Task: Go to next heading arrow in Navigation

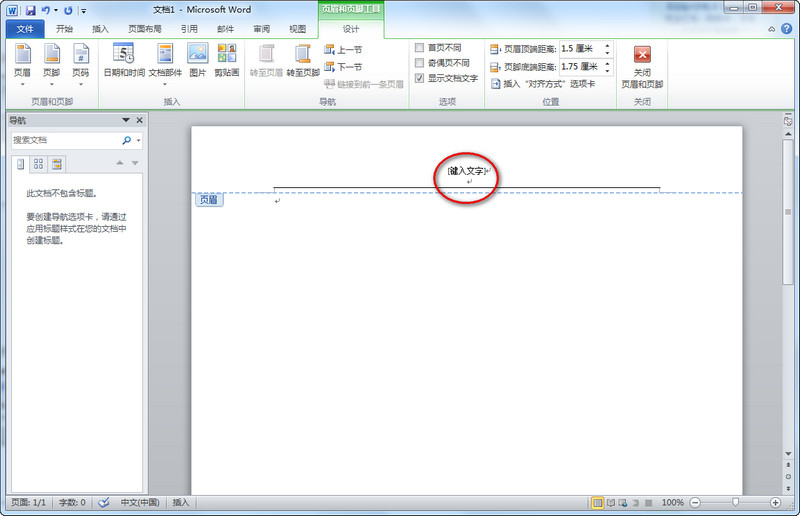Action: pos(135,163)
